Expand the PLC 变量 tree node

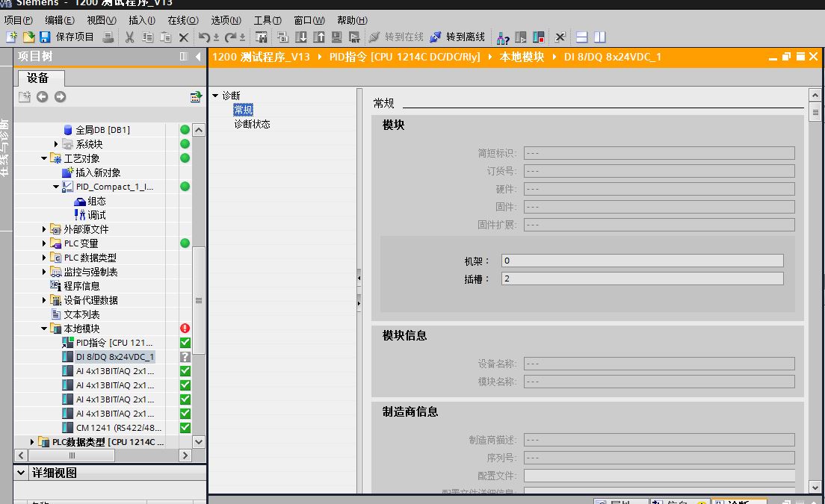(x=44, y=243)
